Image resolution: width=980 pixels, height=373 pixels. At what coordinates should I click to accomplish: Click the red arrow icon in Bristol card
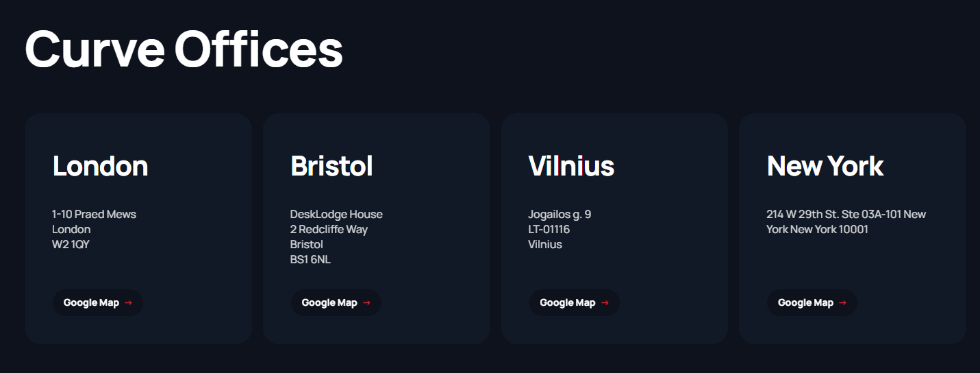pos(366,303)
